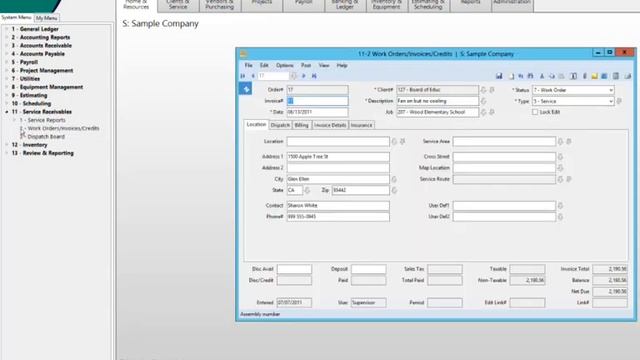Click the Contact input field
Viewport: 640px width, 360px height.
338,206
